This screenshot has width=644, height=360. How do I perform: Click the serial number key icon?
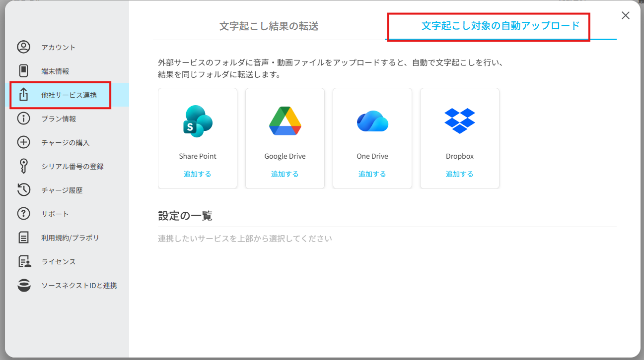(23, 167)
